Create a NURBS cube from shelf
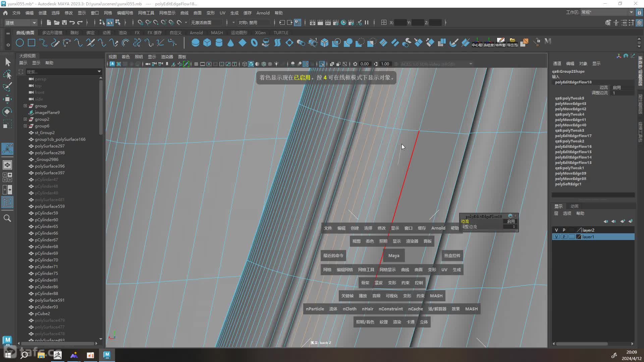This screenshot has height=362, width=644. pyautogui.click(x=207, y=43)
